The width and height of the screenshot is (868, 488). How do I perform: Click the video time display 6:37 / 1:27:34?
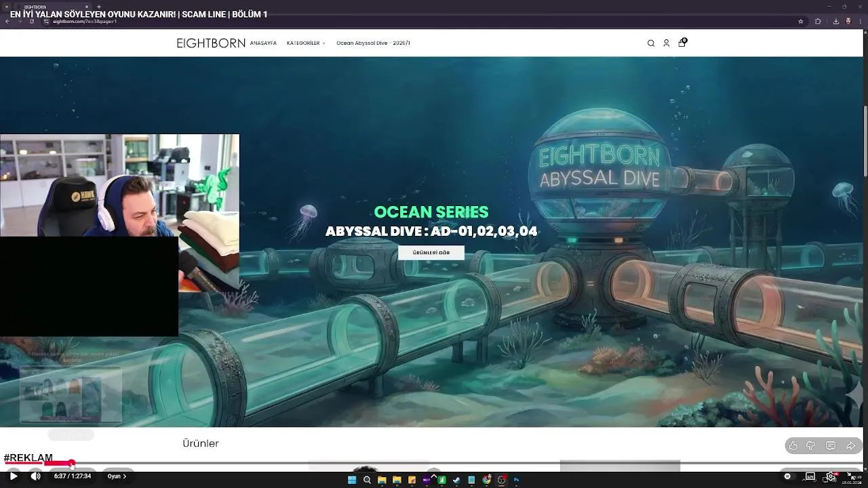[73, 476]
